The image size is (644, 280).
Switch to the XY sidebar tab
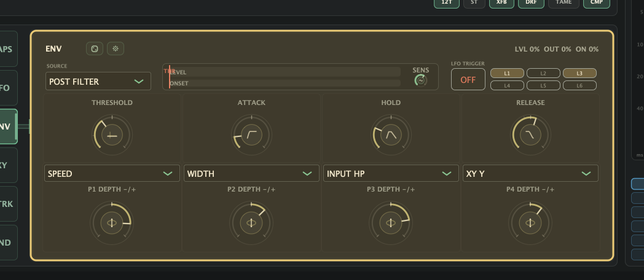[7, 165]
